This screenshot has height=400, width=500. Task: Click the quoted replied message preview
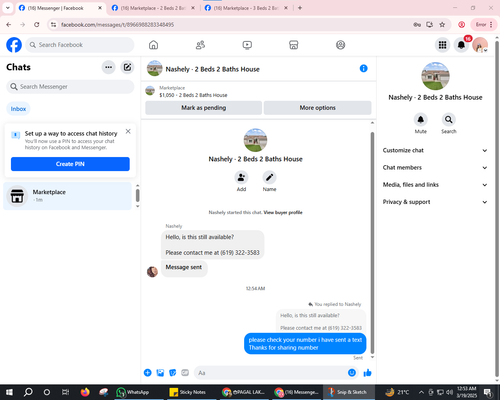(x=321, y=322)
